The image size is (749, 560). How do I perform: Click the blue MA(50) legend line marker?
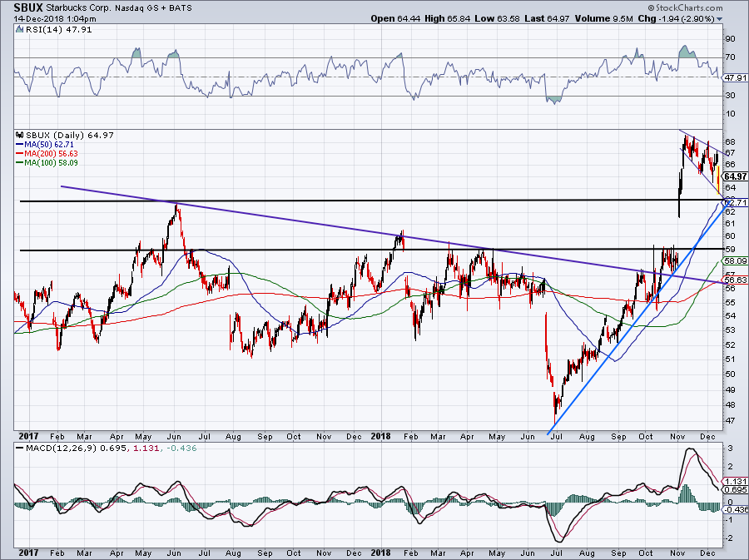tap(19, 145)
